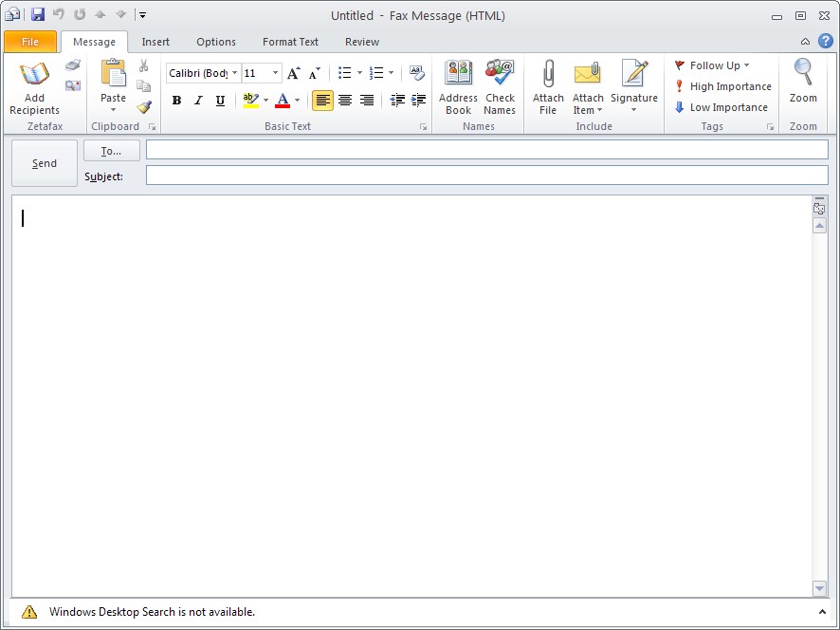Toggle Center alignment
This screenshot has height=630, width=840.
pos(344,101)
